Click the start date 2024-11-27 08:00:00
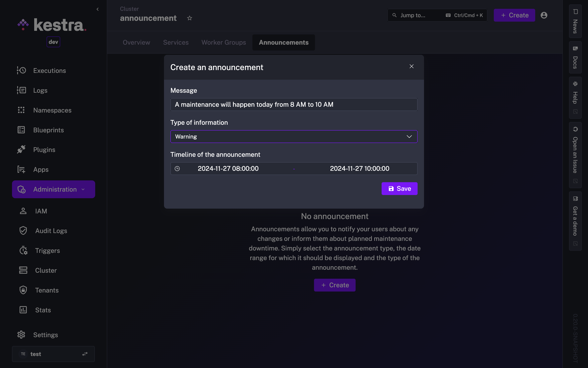 (228, 168)
